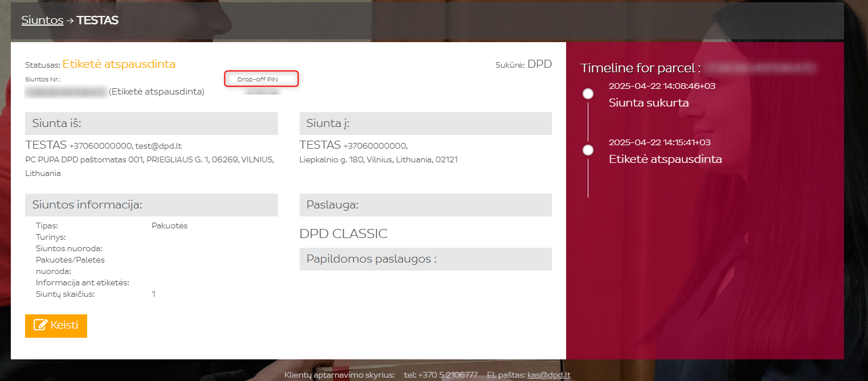Click the Siuntos informacija section header

coord(152,205)
